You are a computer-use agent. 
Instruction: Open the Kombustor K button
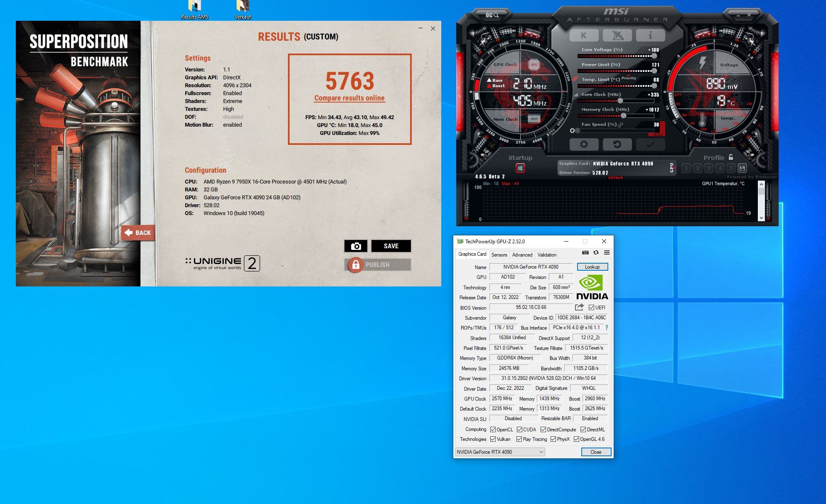tap(584, 35)
